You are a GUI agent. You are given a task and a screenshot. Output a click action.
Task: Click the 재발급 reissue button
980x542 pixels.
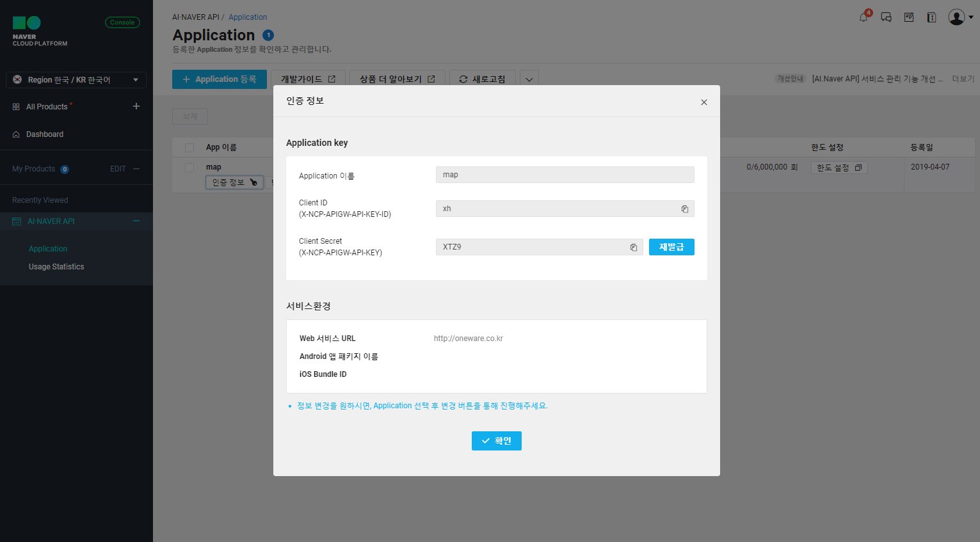(x=671, y=247)
